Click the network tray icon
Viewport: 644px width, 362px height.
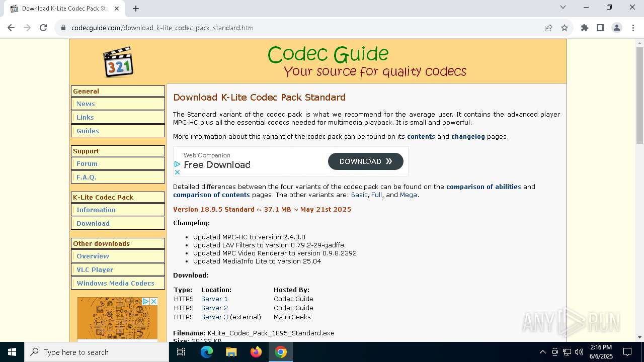tap(567, 352)
